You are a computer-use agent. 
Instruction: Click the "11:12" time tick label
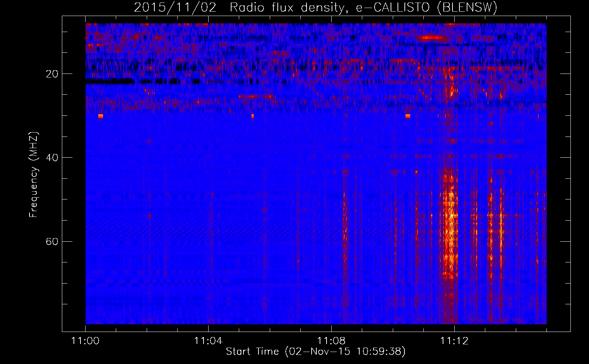[454, 341]
